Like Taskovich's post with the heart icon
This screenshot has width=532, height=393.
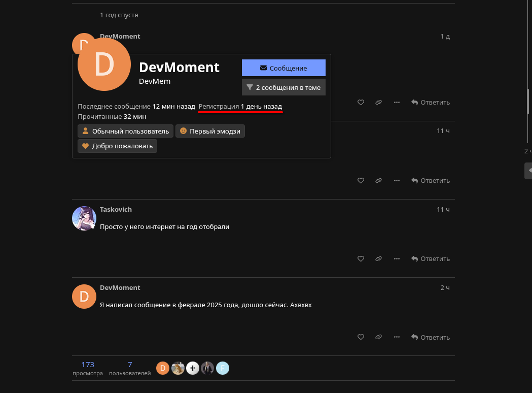pyautogui.click(x=361, y=258)
